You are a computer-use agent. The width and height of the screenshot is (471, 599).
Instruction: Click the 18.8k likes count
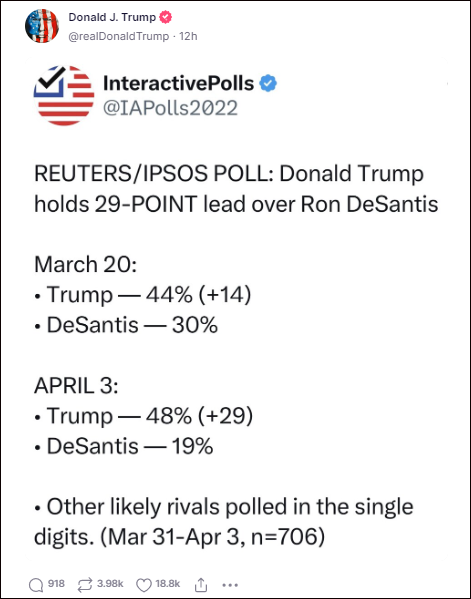click(168, 584)
